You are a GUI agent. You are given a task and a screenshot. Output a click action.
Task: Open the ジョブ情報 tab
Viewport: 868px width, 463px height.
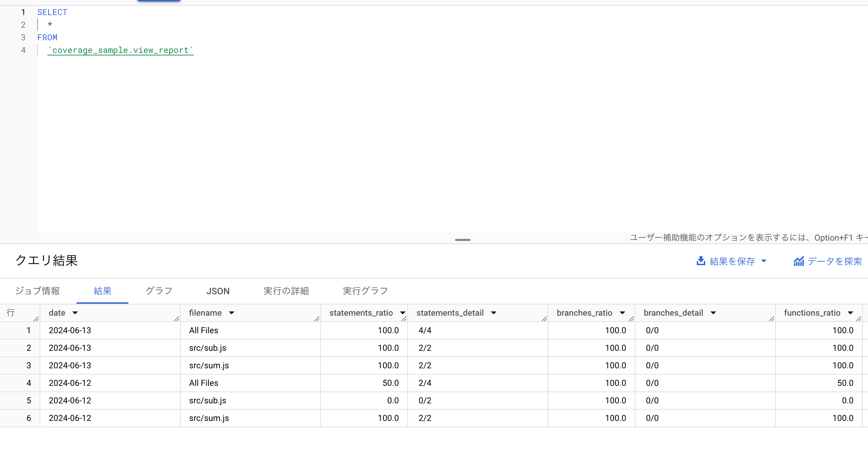coord(38,291)
